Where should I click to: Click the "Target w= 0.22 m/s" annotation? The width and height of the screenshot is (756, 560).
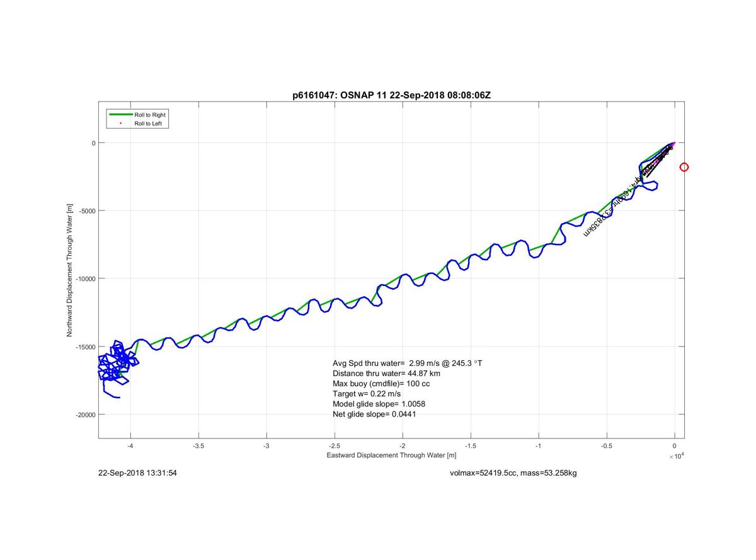(x=367, y=394)
